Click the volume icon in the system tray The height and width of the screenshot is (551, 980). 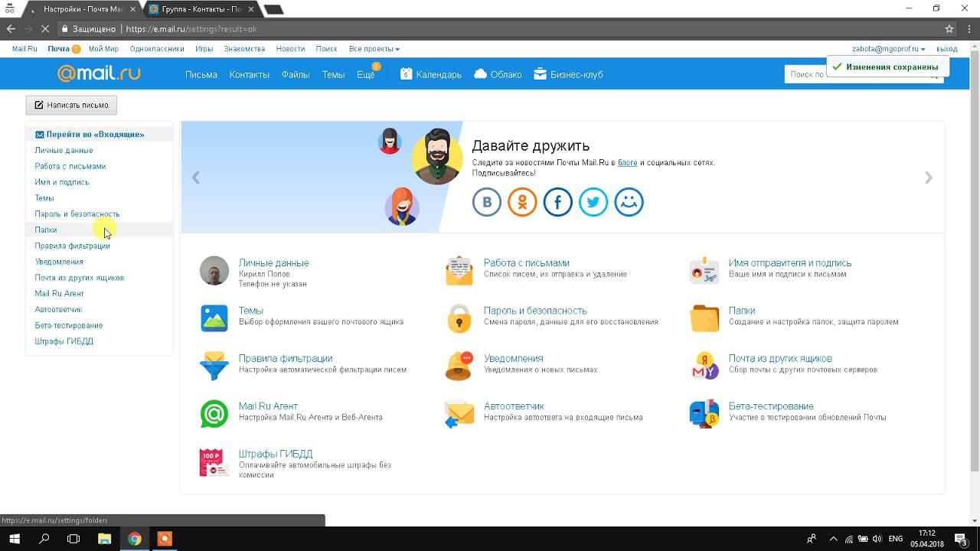[x=877, y=539]
